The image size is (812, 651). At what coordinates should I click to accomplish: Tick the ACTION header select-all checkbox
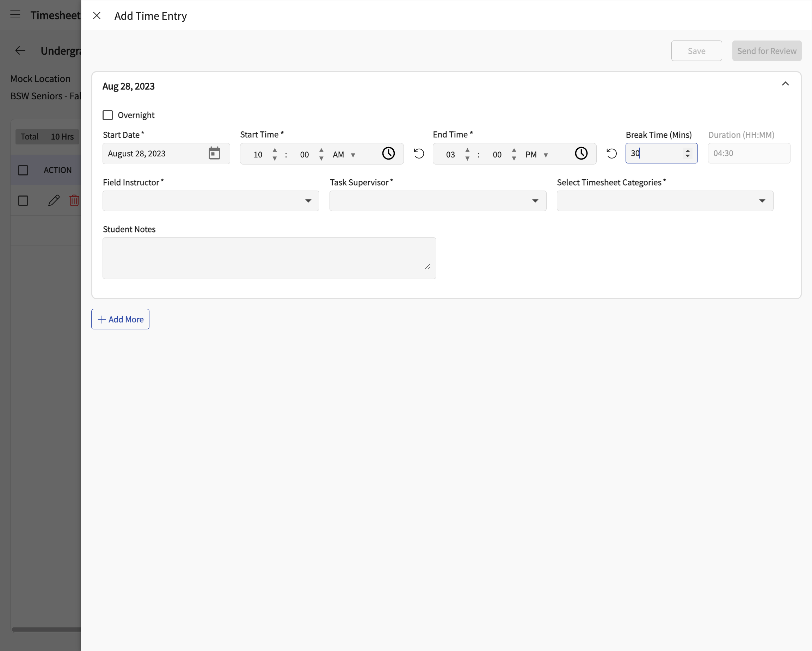coord(23,170)
